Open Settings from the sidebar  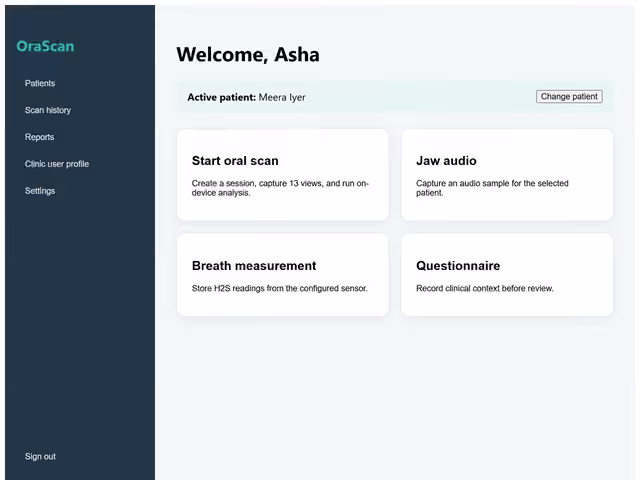pyautogui.click(x=40, y=191)
